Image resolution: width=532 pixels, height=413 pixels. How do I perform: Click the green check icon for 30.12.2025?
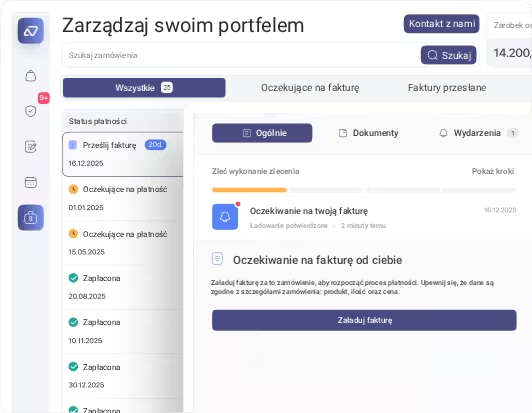click(73, 367)
